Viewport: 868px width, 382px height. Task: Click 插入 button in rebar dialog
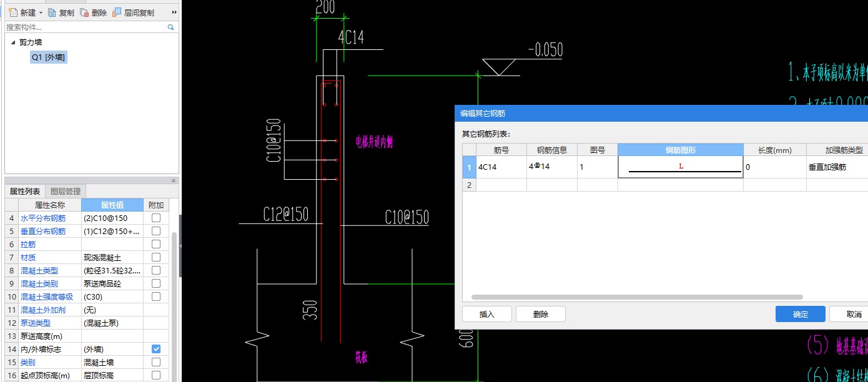pos(487,314)
